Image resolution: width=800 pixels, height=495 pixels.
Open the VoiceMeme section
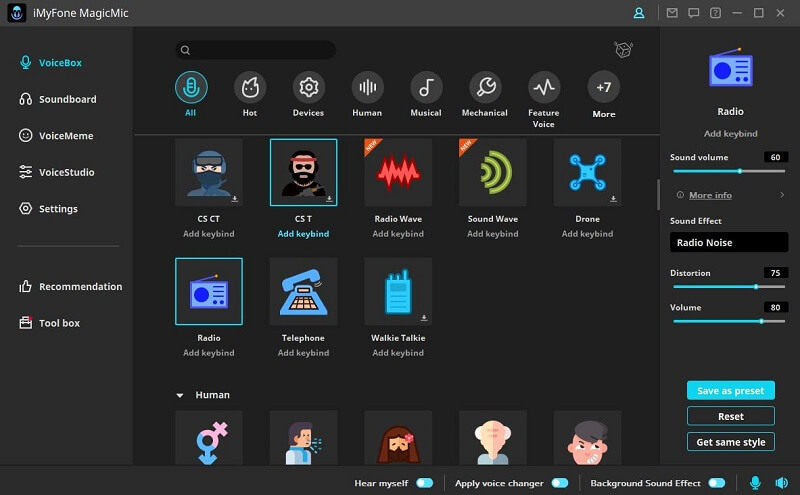(x=56, y=136)
